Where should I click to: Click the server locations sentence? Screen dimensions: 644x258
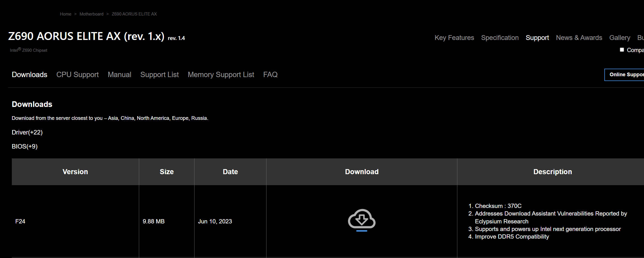[110, 118]
